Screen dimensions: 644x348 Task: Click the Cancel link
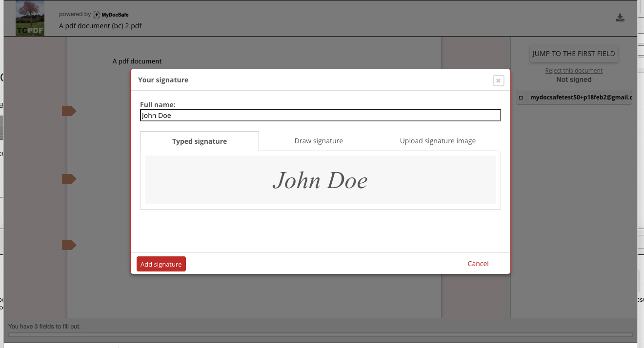478,264
